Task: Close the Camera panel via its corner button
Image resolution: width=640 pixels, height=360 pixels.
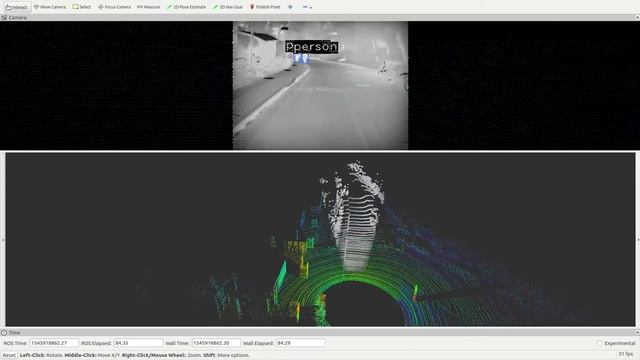Action: click(x=637, y=18)
